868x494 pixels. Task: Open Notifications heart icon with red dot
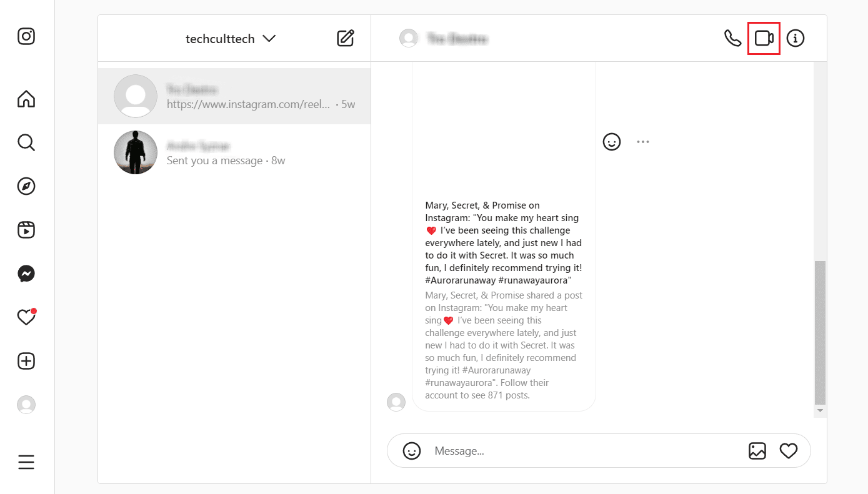click(26, 317)
